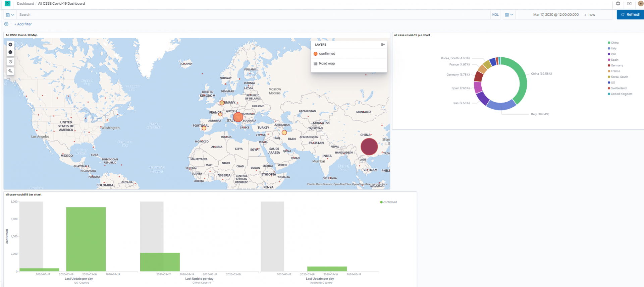644x287 pixels.
Task: Open the saved query menu beside Search
Action: click(10, 15)
